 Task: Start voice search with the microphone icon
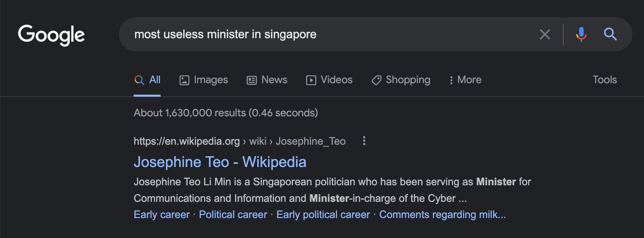pyautogui.click(x=581, y=34)
